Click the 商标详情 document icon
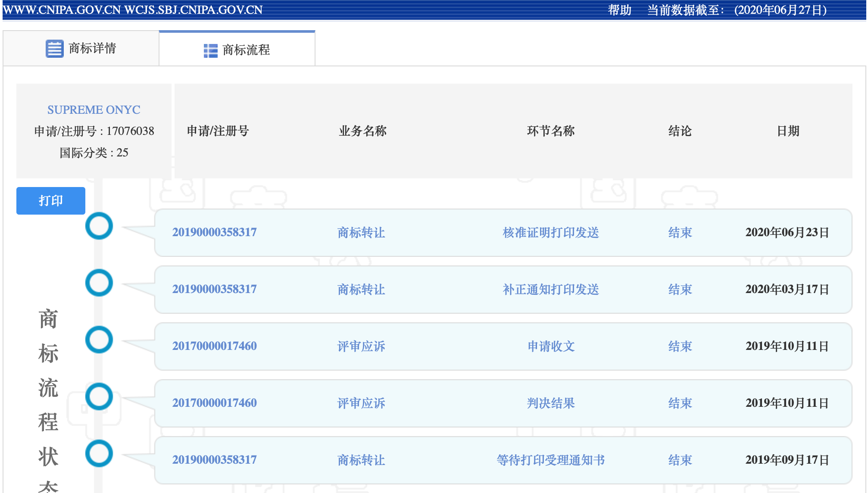This screenshot has height=493, width=868. (54, 48)
